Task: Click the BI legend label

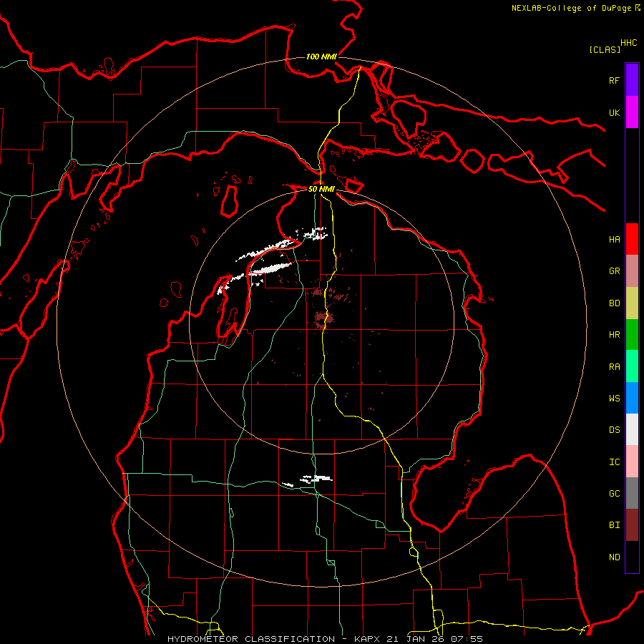Action: point(614,525)
